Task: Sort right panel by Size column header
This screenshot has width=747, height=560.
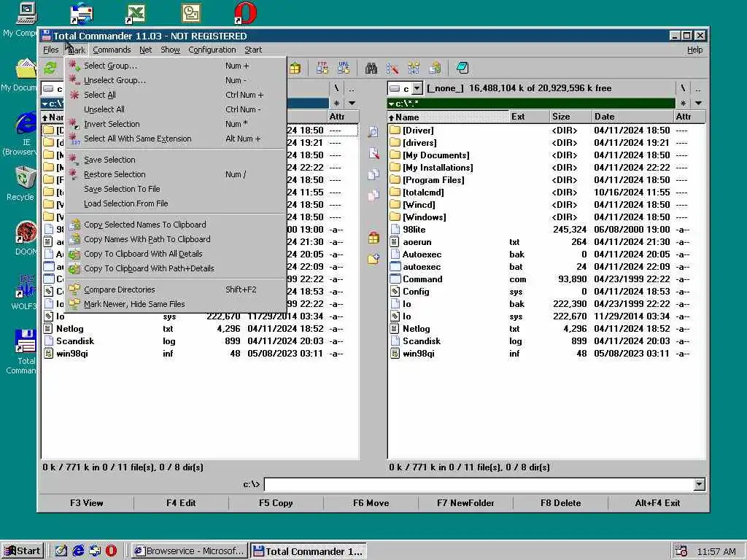Action: 569,117
